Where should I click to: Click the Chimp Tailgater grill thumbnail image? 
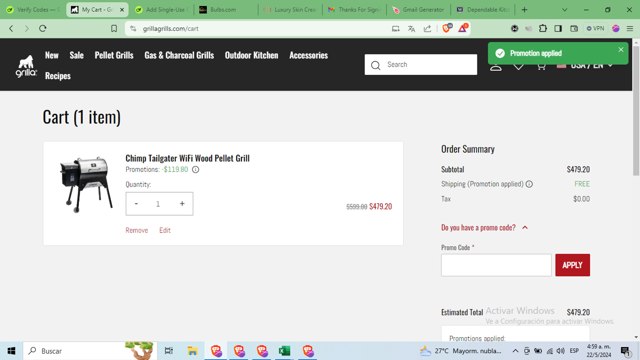click(86, 184)
